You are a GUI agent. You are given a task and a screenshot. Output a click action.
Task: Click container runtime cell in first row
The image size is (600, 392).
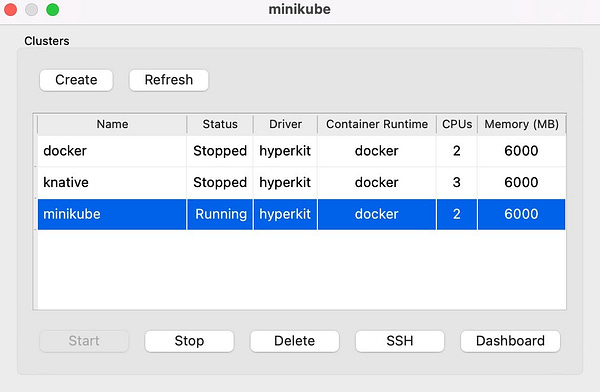pyautogui.click(x=377, y=151)
